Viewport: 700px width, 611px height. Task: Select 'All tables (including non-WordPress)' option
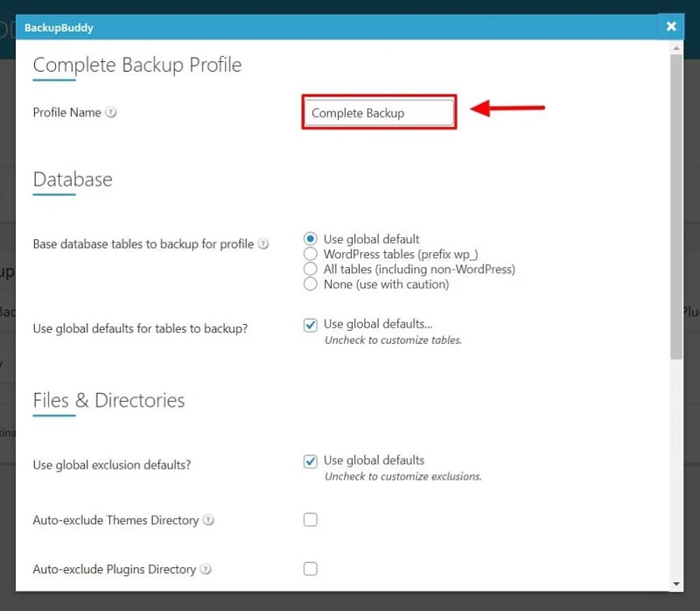point(311,270)
